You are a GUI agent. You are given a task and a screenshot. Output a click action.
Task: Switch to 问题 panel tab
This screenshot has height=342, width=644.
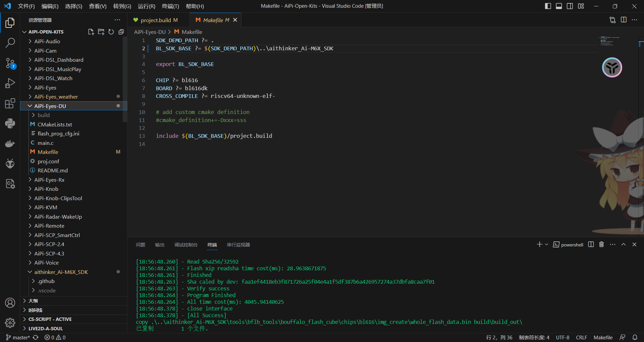pyautogui.click(x=141, y=245)
